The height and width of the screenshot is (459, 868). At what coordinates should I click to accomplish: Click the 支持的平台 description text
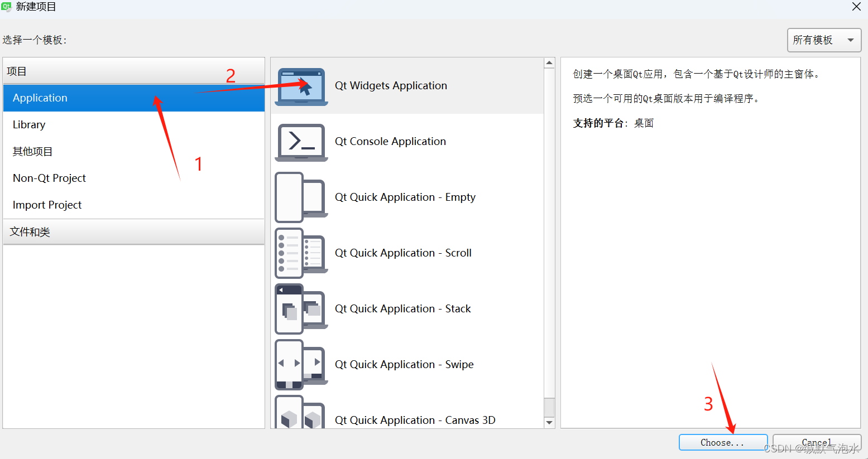(x=613, y=123)
